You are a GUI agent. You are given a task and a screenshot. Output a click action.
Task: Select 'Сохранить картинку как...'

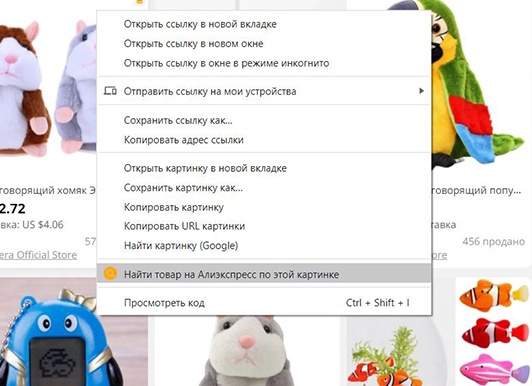pyautogui.click(x=264, y=188)
